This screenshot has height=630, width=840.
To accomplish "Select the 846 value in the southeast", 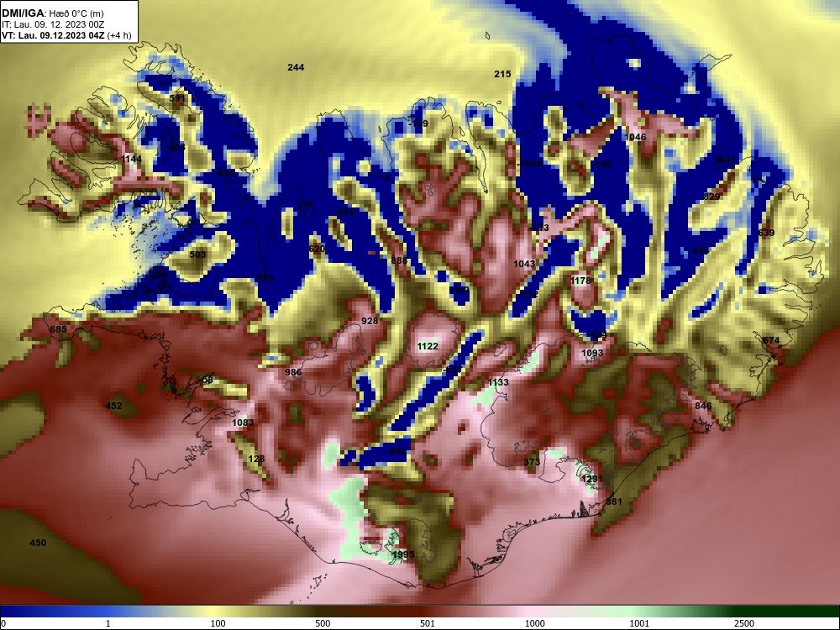I will tap(703, 406).
